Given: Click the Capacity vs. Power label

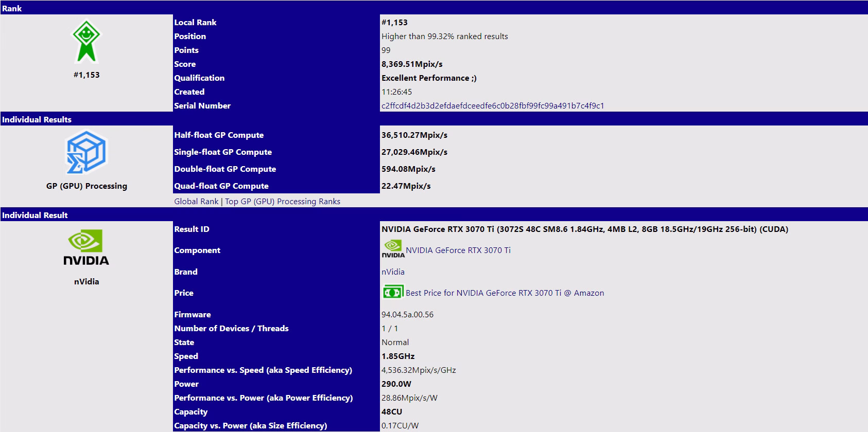Looking at the screenshot, I should [251, 425].
